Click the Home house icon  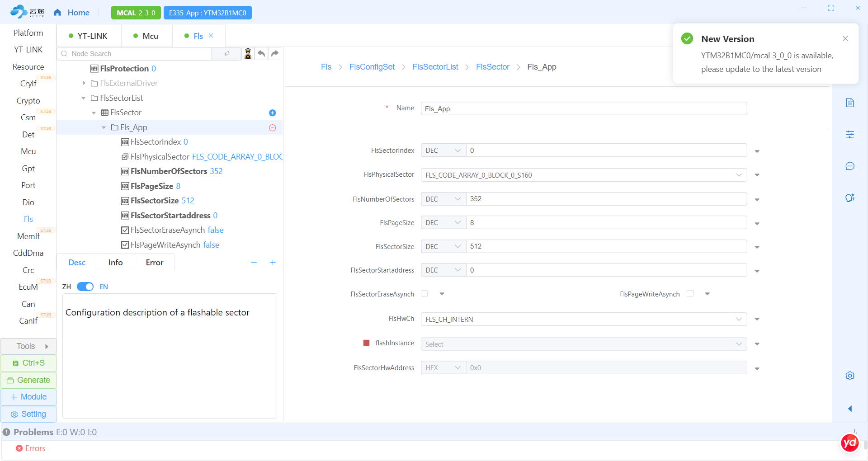(x=57, y=13)
